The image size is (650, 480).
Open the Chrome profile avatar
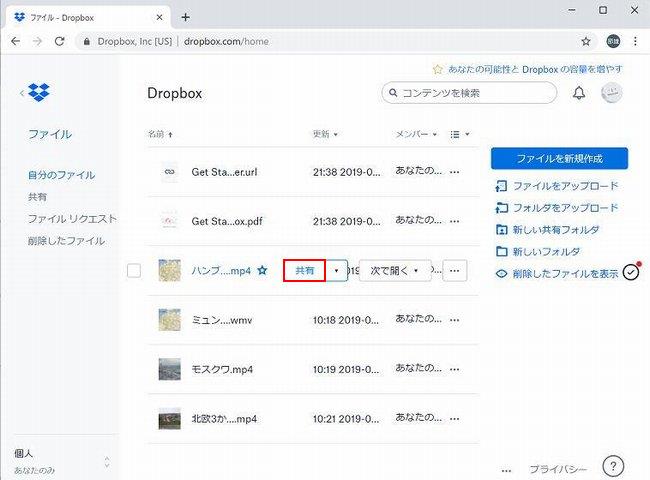click(x=613, y=41)
